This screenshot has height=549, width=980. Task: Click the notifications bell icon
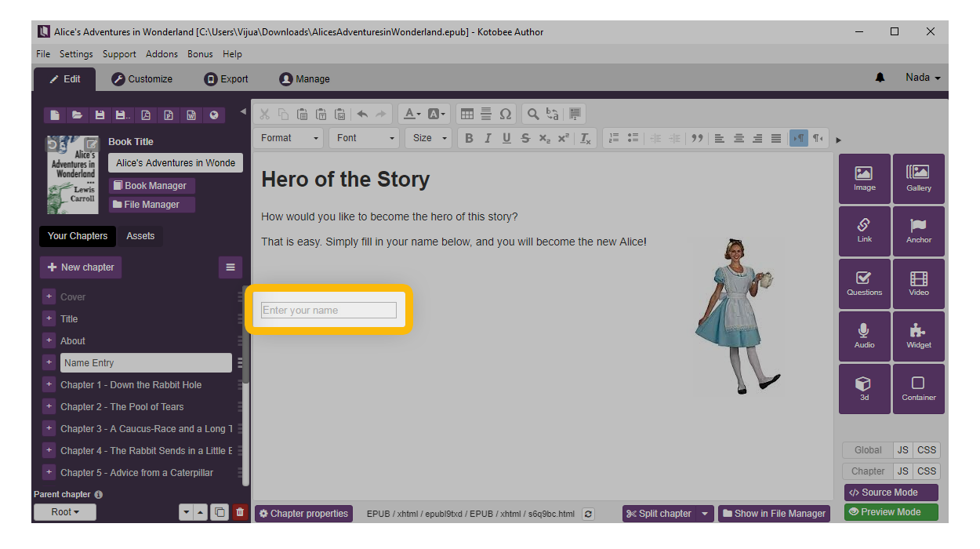click(880, 78)
